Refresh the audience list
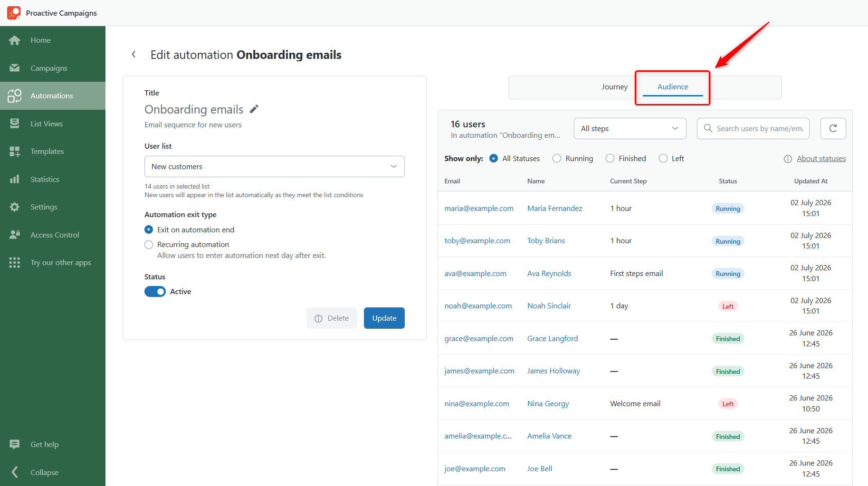 coord(833,128)
